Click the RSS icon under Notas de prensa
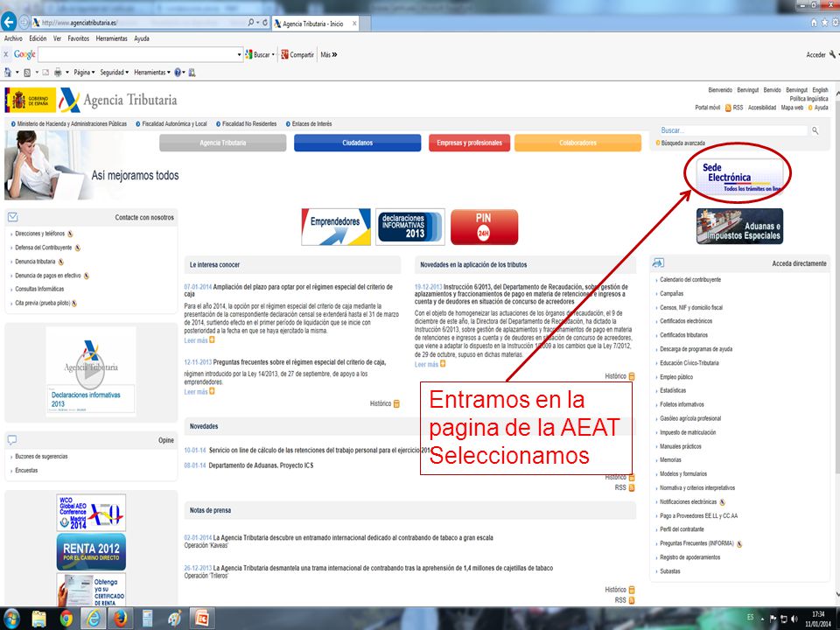 click(632, 600)
